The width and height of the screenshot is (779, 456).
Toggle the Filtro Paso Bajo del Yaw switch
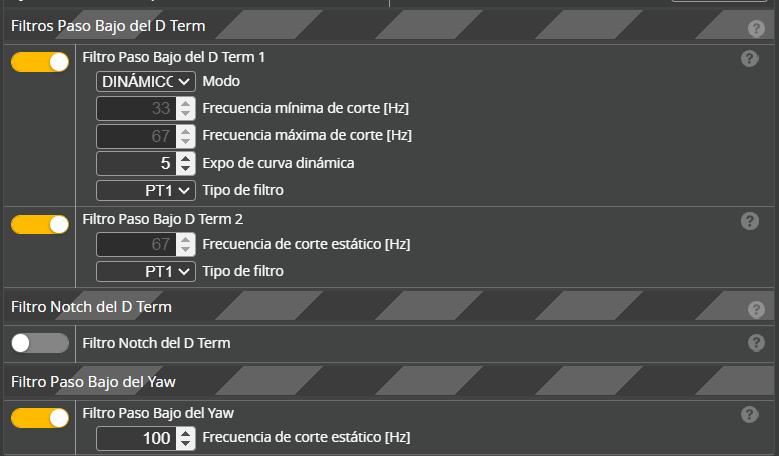[40, 417]
